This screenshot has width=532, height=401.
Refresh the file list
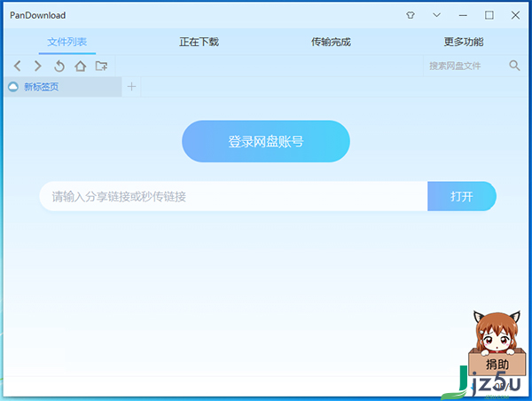pyautogui.click(x=59, y=66)
